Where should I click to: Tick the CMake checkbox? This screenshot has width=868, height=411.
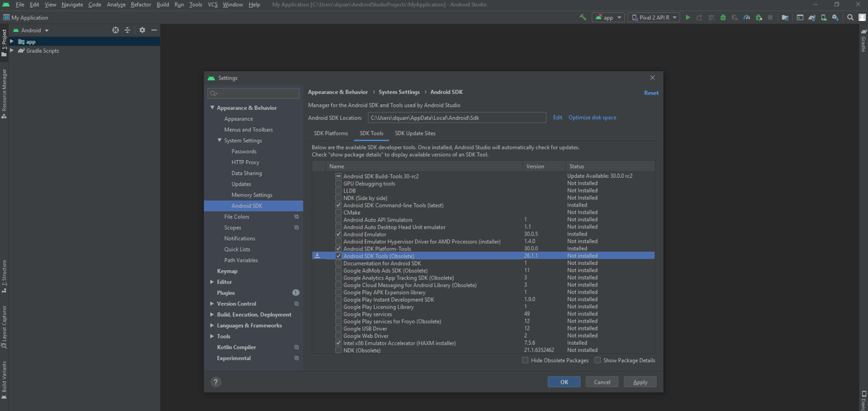[x=338, y=213]
